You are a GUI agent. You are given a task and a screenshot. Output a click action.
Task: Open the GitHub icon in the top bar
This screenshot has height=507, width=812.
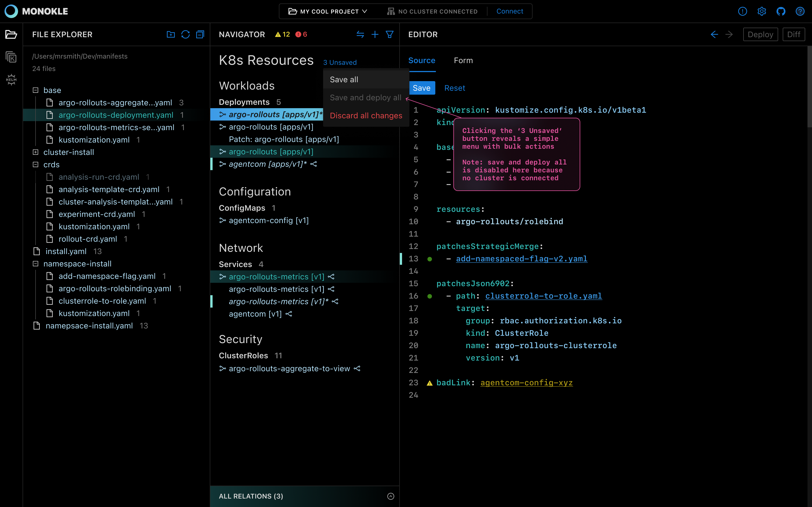click(x=781, y=11)
